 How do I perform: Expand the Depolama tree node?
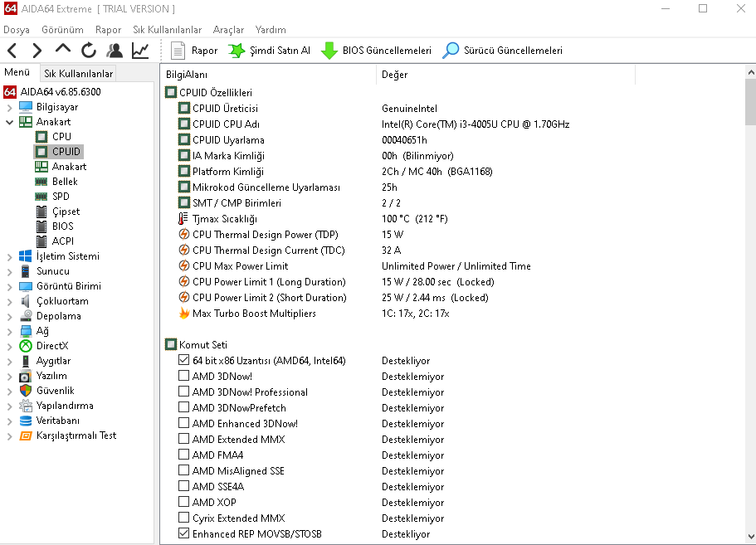click(10, 317)
